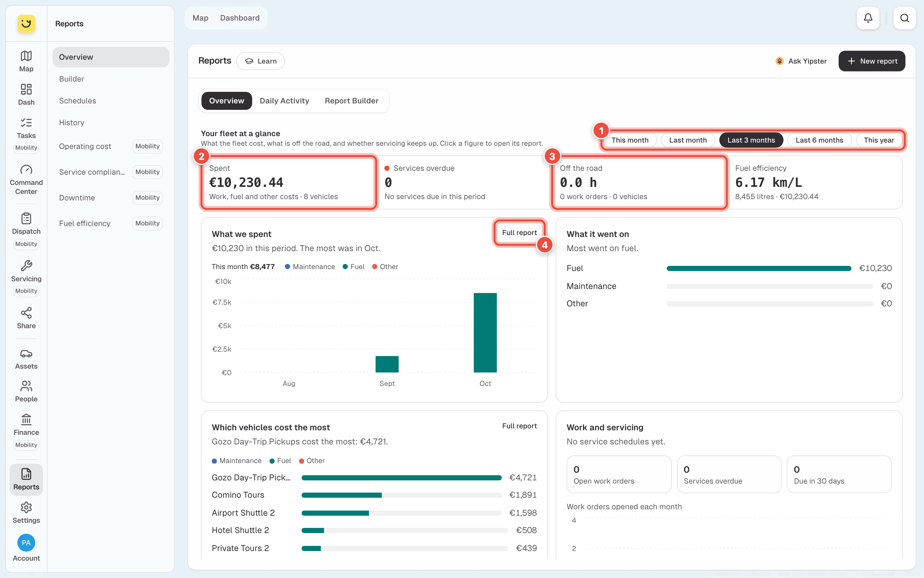Select the Last 3 months period
The height and width of the screenshot is (578, 924).
click(751, 140)
